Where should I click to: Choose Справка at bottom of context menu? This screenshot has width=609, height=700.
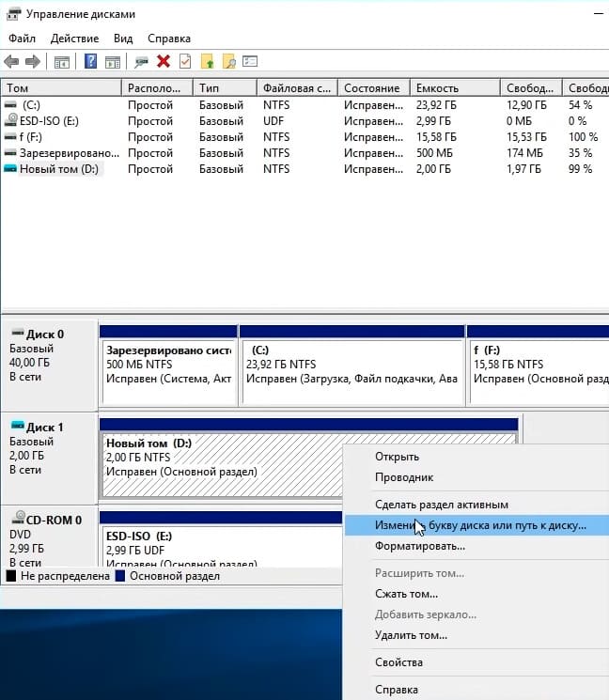coord(397,690)
